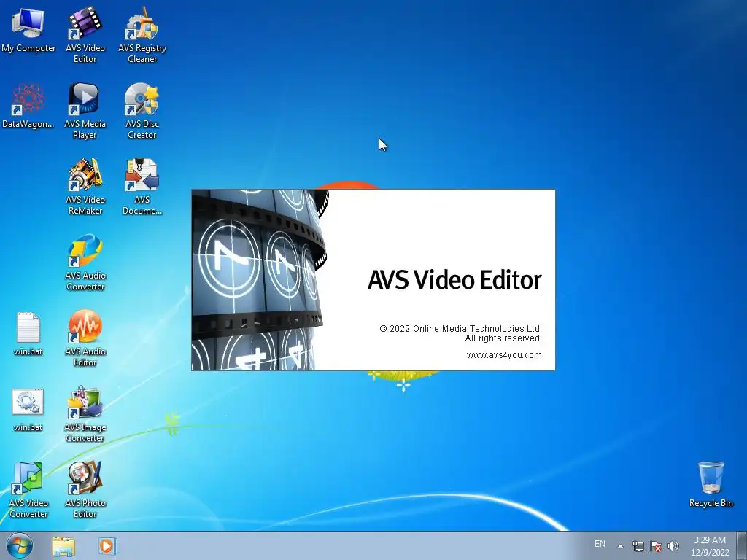Open the Windows Start menu
Viewport: 747px width, 560px height.
(20, 545)
